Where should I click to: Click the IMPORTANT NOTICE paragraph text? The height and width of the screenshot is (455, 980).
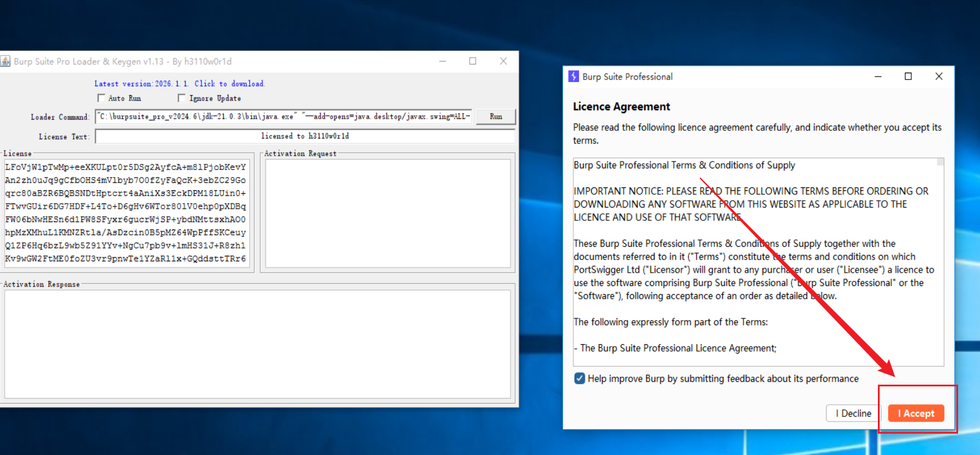point(751,204)
